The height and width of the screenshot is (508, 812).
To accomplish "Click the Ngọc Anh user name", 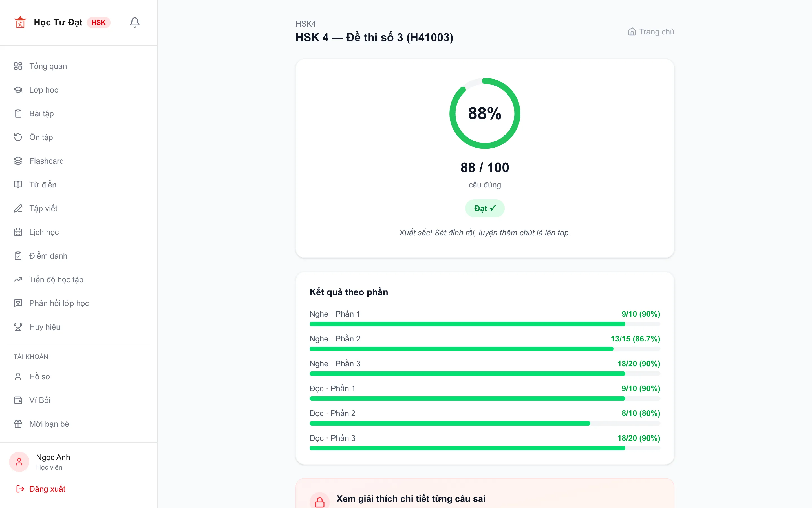I will point(53,457).
